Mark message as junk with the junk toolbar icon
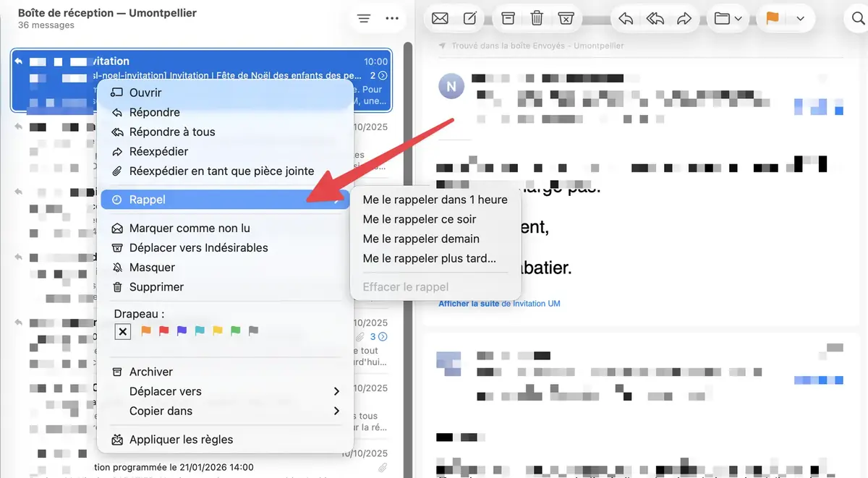Image resolution: width=868 pixels, height=478 pixels. (x=566, y=17)
